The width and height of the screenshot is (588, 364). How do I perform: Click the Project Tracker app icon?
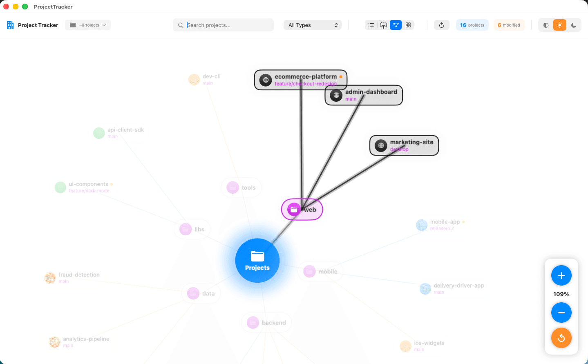[x=11, y=25]
